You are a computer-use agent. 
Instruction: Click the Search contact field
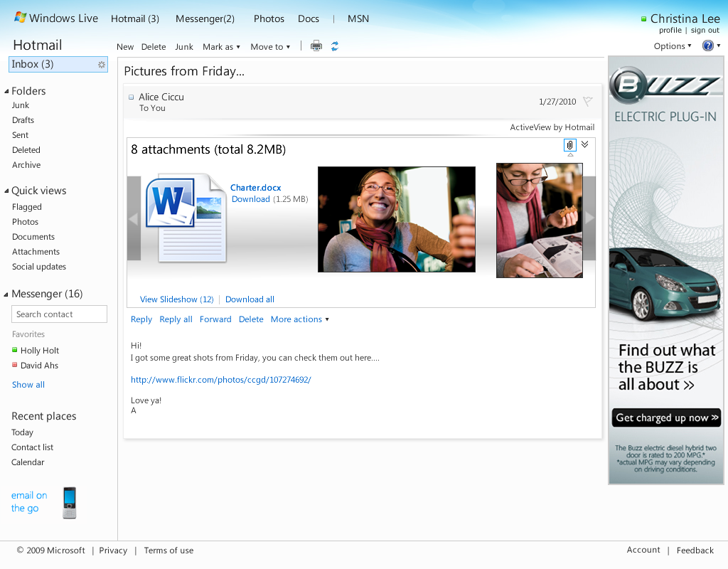click(x=59, y=314)
